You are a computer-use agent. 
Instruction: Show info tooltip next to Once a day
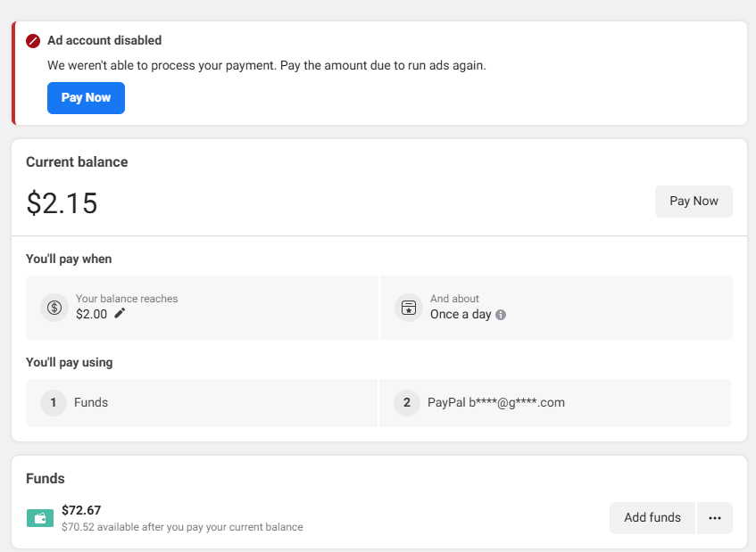[501, 315]
